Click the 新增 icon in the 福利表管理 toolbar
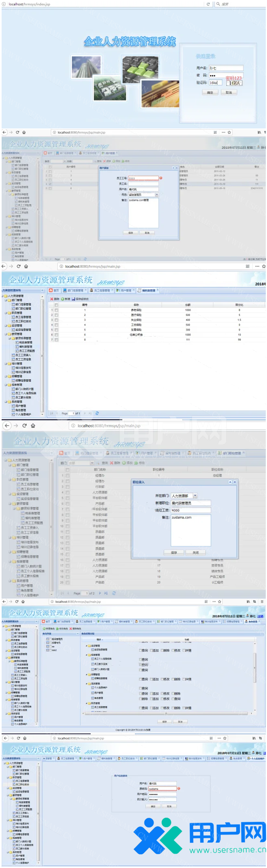The image size is (267, 868). [63, 299]
